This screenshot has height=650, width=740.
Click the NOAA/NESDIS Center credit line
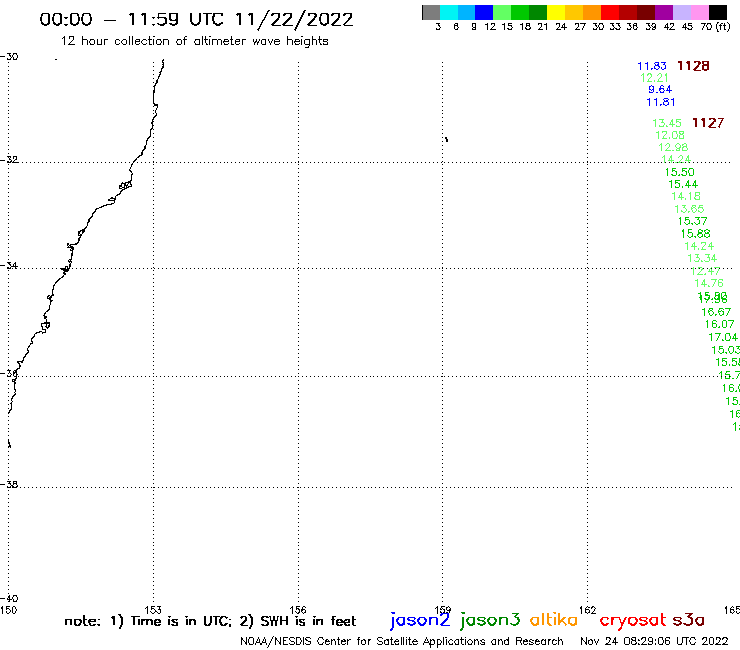402,641
